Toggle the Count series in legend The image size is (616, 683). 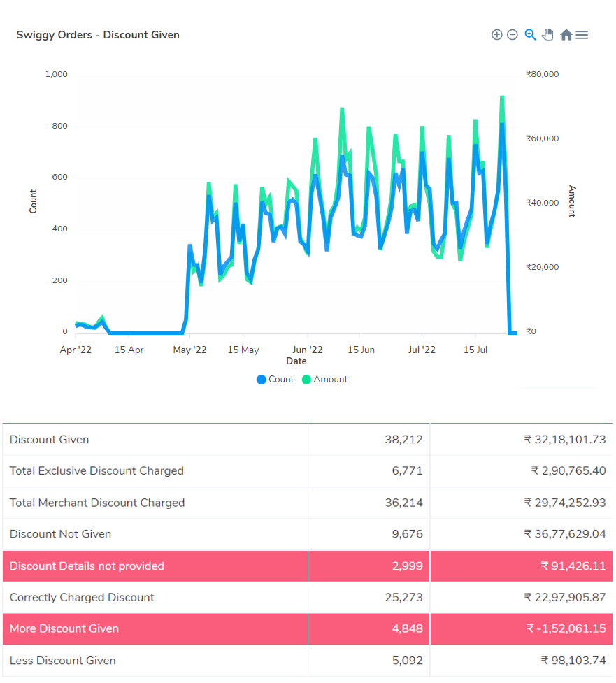pyautogui.click(x=275, y=380)
